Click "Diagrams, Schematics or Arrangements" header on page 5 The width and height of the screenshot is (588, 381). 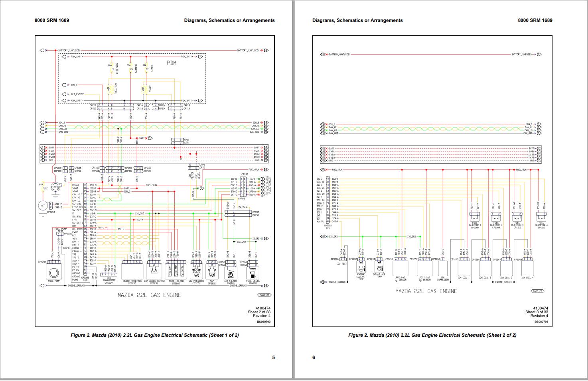[x=229, y=20]
